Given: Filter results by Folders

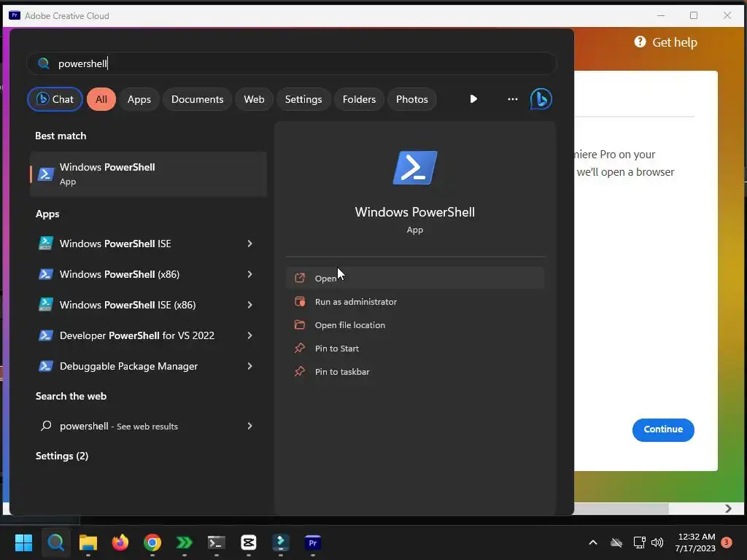Looking at the screenshot, I should click(x=359, y=99).
